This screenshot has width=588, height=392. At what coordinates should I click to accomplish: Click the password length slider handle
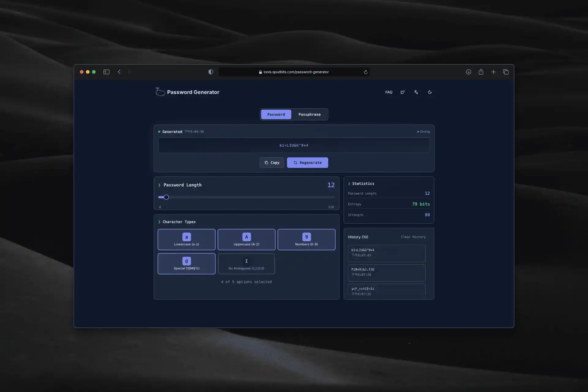(x=166, y=197)
